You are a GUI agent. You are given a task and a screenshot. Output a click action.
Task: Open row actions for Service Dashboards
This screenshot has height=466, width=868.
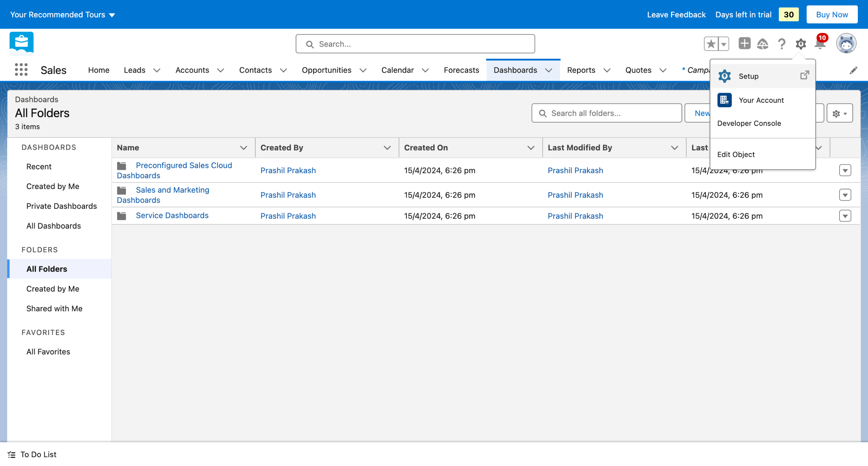(x=845, y=216)
